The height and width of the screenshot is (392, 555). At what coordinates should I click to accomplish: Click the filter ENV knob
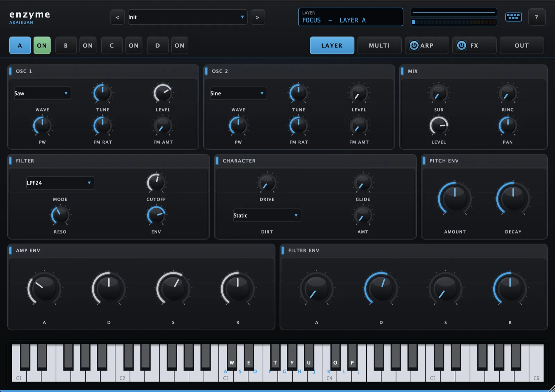pyautogui.click(x=156, y=215)
